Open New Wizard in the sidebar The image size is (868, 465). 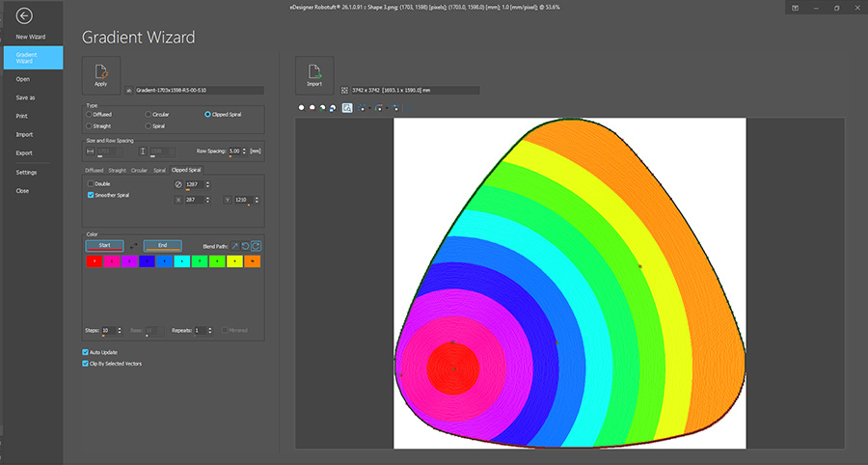[31, 37]
